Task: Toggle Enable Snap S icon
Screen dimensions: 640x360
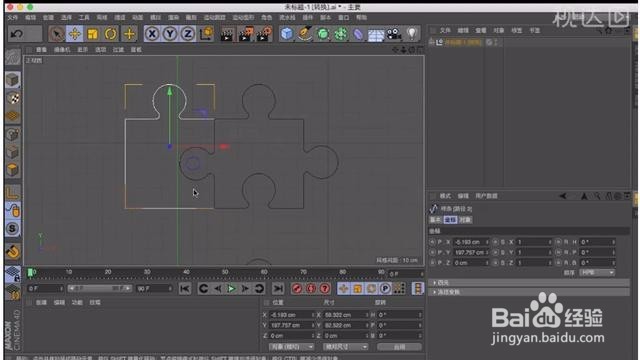Action: click(x=13, y=229)
